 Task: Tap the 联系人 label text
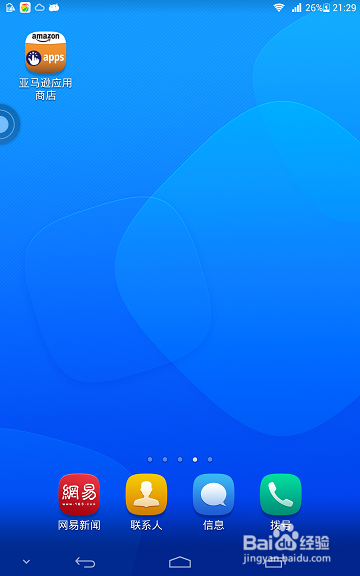146,525
